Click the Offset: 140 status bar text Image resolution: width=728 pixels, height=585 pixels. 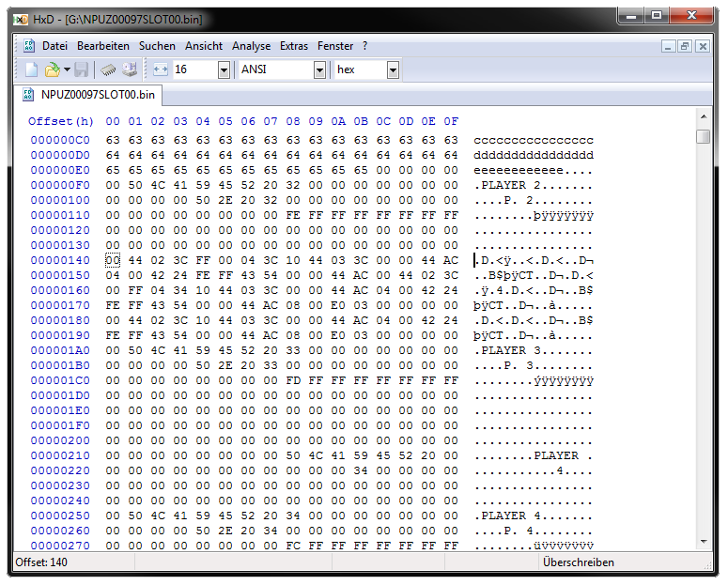point(41,562)
